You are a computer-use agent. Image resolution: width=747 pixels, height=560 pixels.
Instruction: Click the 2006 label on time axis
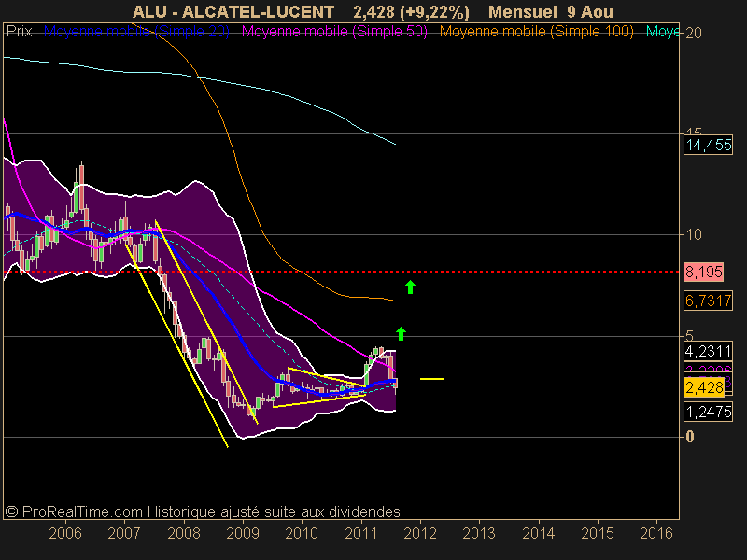(65, 533)
